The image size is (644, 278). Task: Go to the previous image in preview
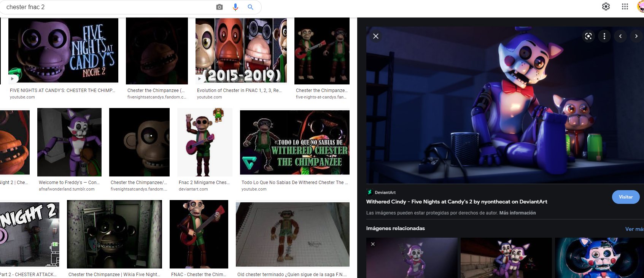[620, 36]
